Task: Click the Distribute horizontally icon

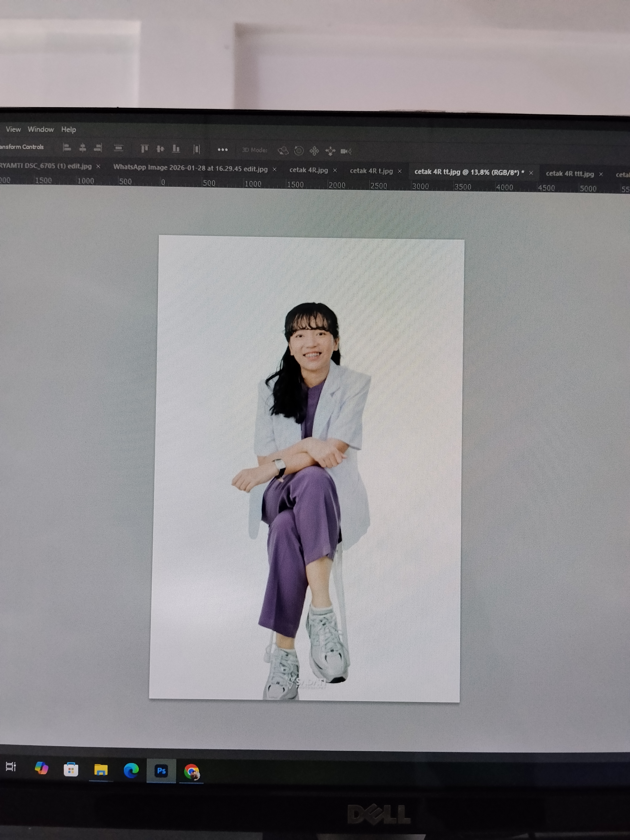Action: 196,149
